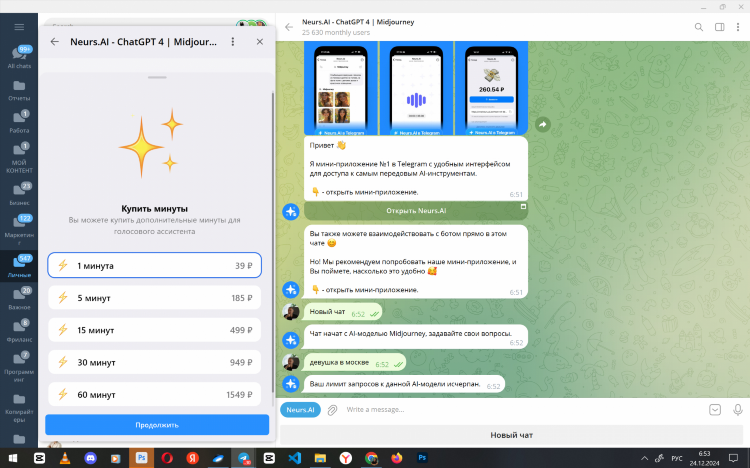
Task: Click the mini app scrollbar
Action: click(273, 242)
